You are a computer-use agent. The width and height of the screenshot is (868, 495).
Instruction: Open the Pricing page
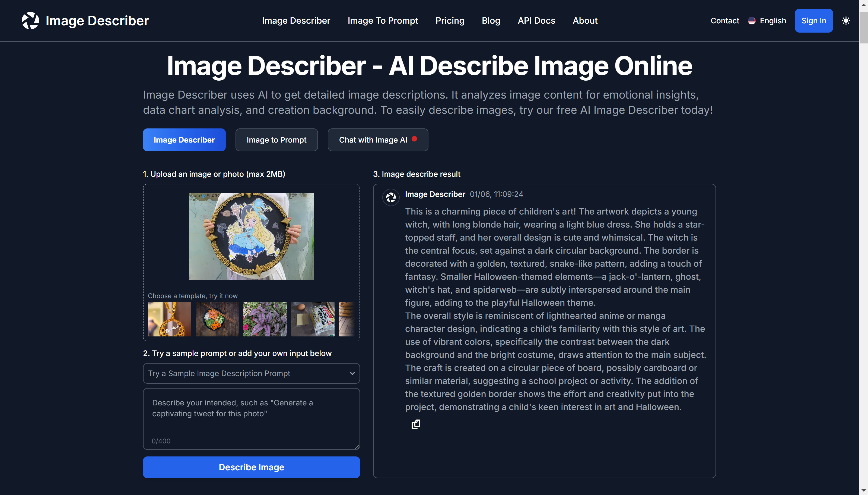[450, 20]
